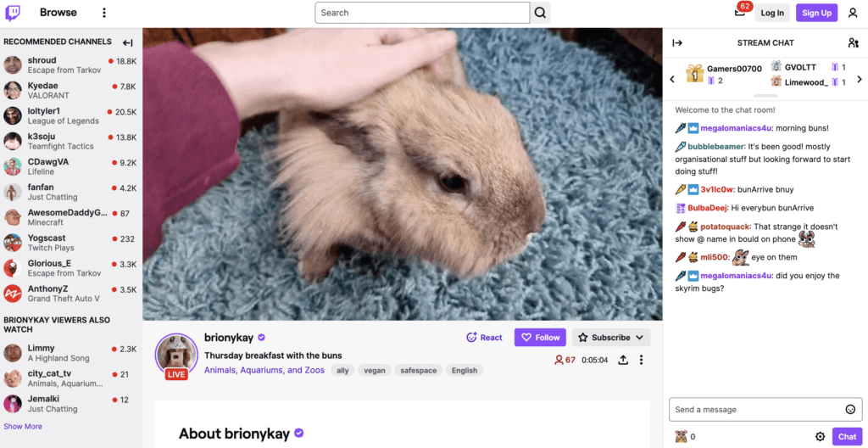868x448 pixels.
Task: Open fanfan's Just Chatting channel
Action: point(70,192)
